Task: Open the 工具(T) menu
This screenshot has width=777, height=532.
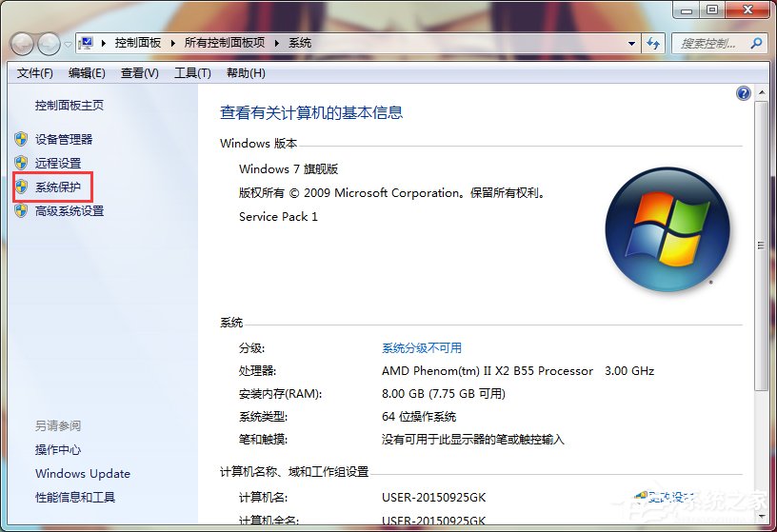Action: point(191,73)
